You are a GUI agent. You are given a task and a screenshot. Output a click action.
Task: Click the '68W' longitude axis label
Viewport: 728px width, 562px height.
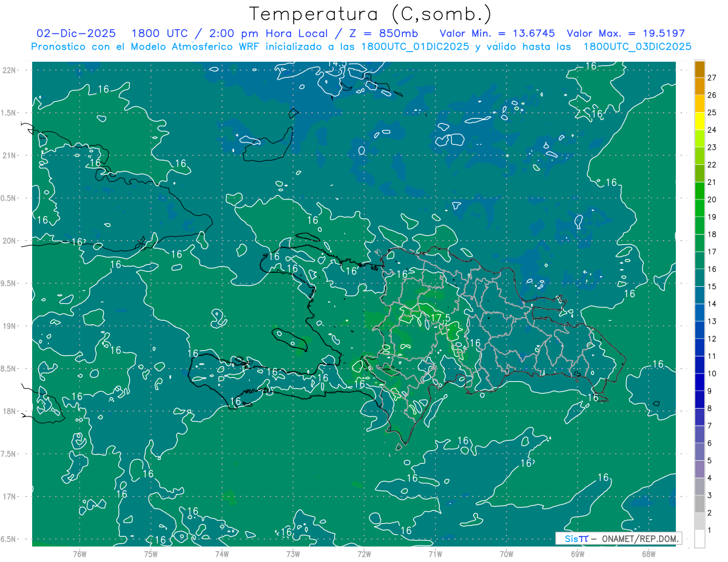pos(649,554)
